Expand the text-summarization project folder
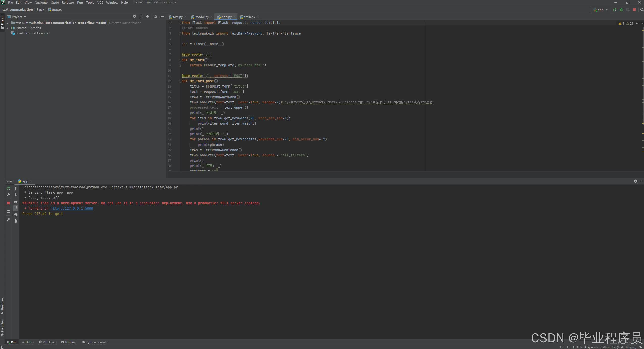 tap(8, 23)
